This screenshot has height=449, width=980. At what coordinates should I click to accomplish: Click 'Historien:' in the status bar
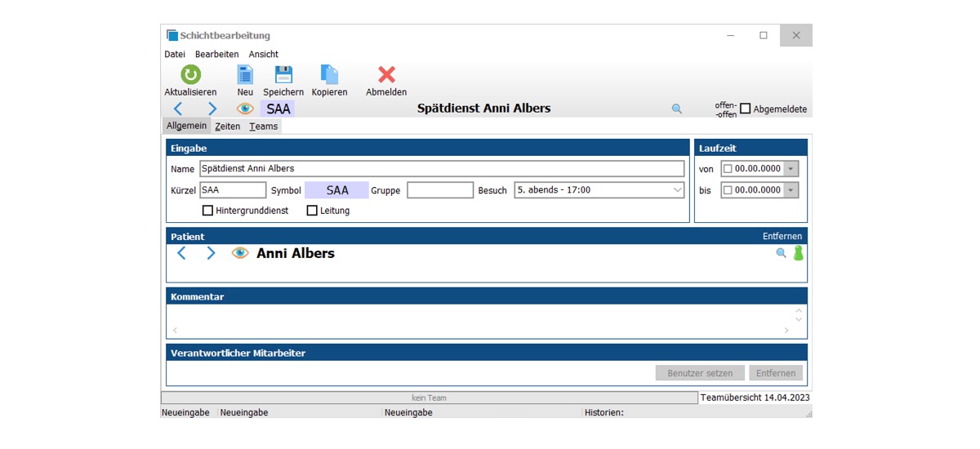(604, 413)
